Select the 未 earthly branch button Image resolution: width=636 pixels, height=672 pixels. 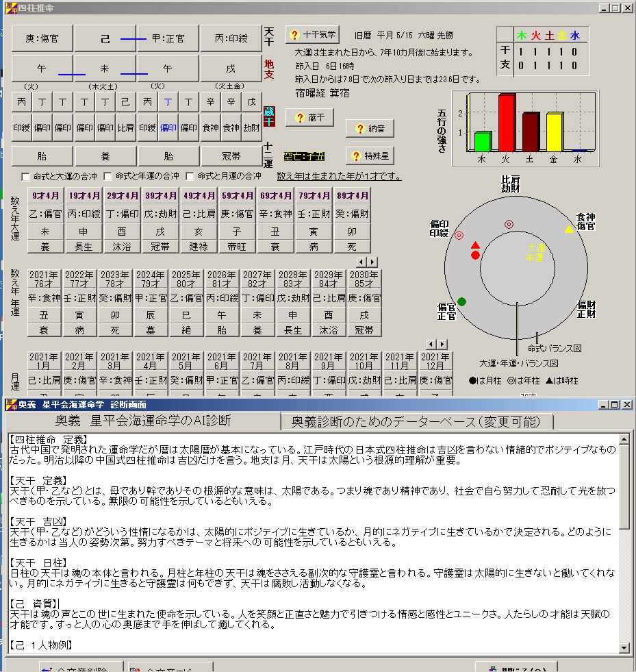[x=105, y=69]
